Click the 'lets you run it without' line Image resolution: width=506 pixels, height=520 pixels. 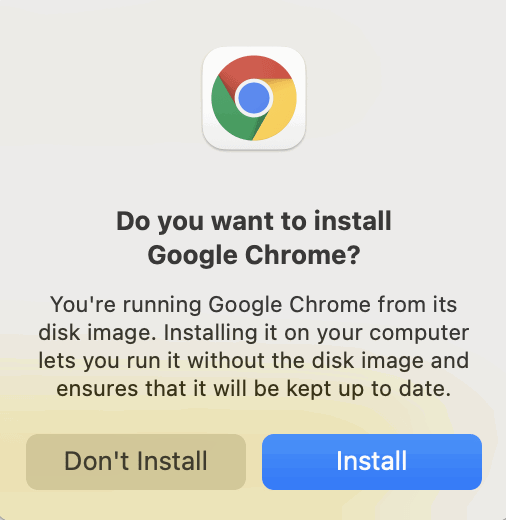coord(254,361)
